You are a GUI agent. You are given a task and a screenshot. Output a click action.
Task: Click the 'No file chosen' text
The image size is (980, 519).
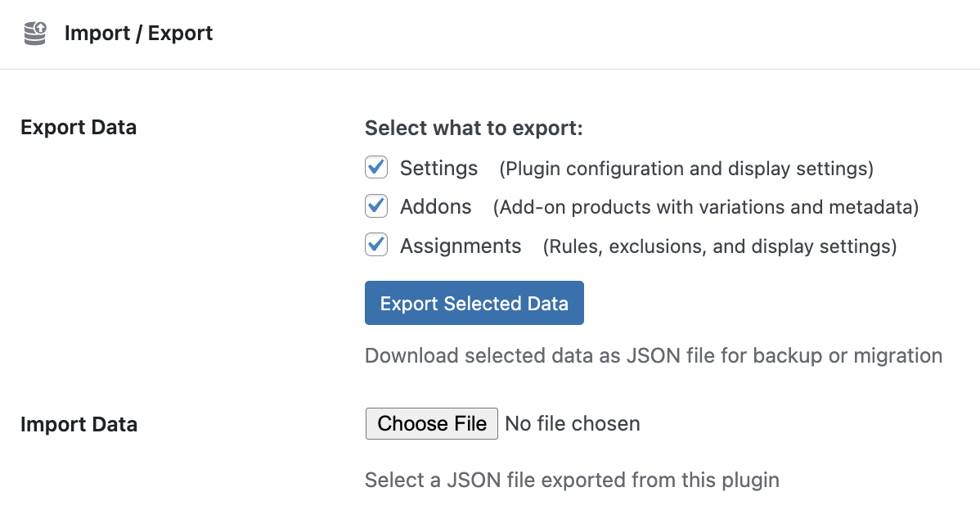[573, 423]
